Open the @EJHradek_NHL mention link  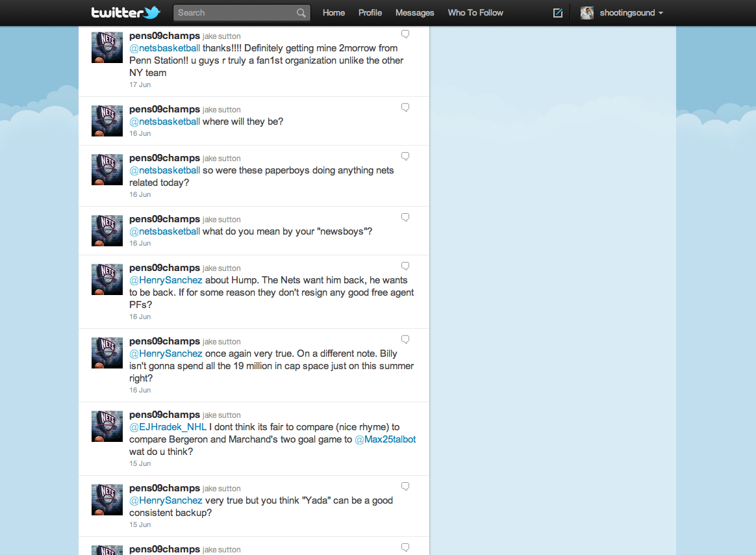click(168, 427)
